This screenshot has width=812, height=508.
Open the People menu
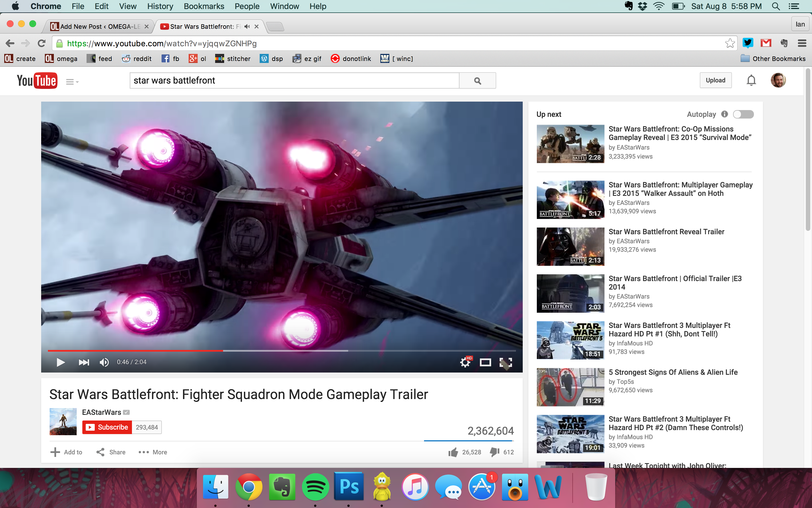(247, 6)
